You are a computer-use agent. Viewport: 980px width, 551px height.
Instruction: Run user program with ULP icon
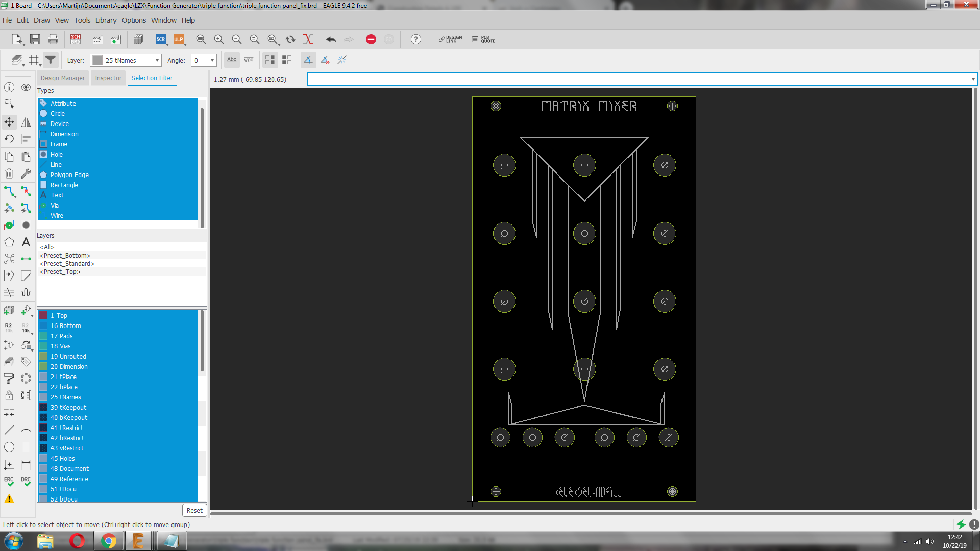point(178,39)
